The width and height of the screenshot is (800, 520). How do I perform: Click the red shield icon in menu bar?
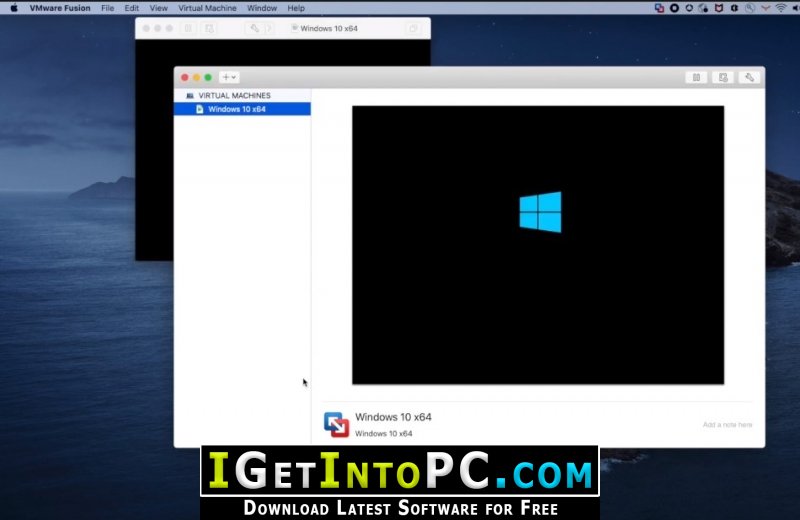click(x=719, y=8)
